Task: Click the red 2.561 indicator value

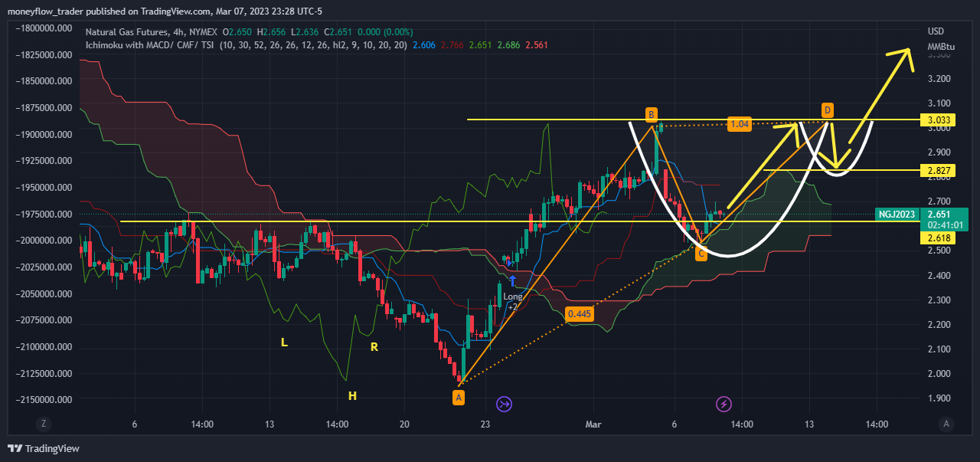Action: (537, 45)
